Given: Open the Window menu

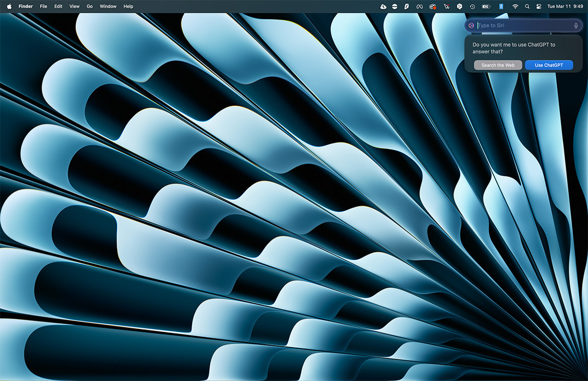Looking at the screenshot, I should 108,6.
